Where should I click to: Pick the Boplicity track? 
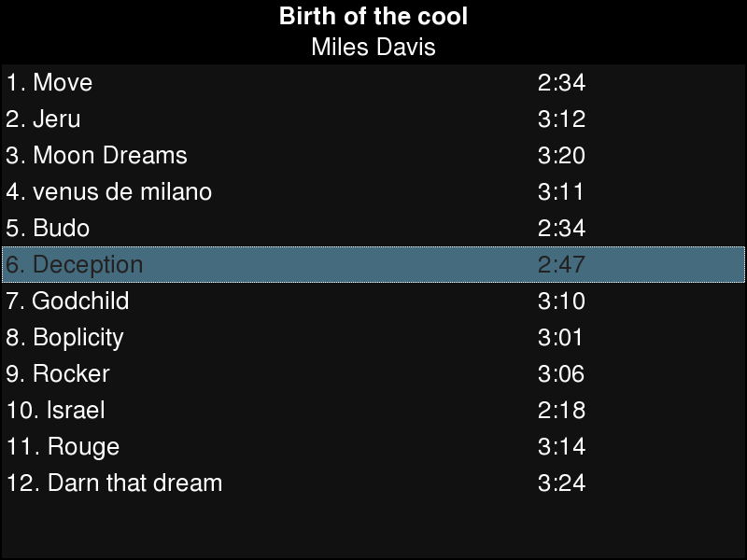[x=64, y=337]
